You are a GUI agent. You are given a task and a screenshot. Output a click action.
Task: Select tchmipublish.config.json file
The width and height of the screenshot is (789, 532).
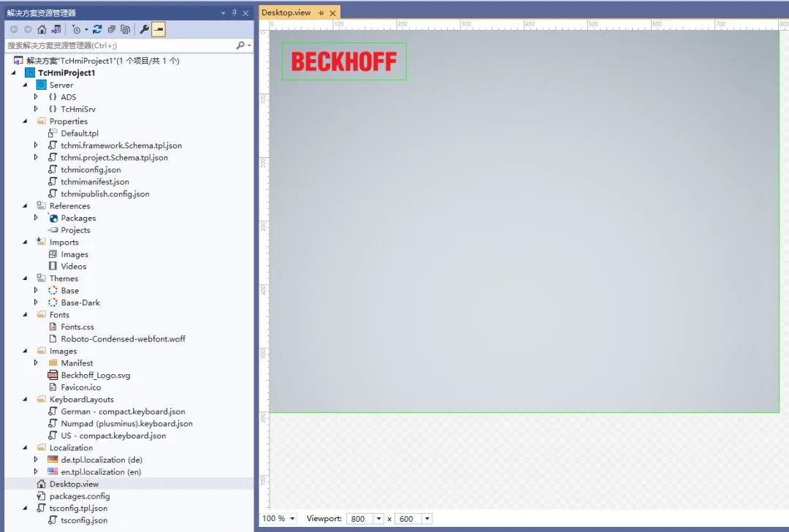(105, 194)
